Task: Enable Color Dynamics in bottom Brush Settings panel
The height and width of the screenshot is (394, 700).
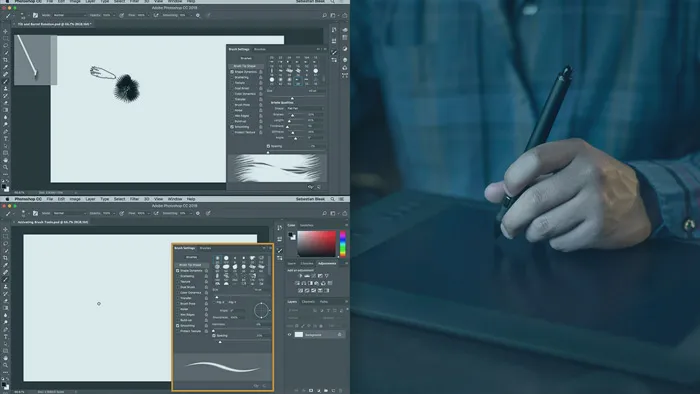Action: [178, 293]
